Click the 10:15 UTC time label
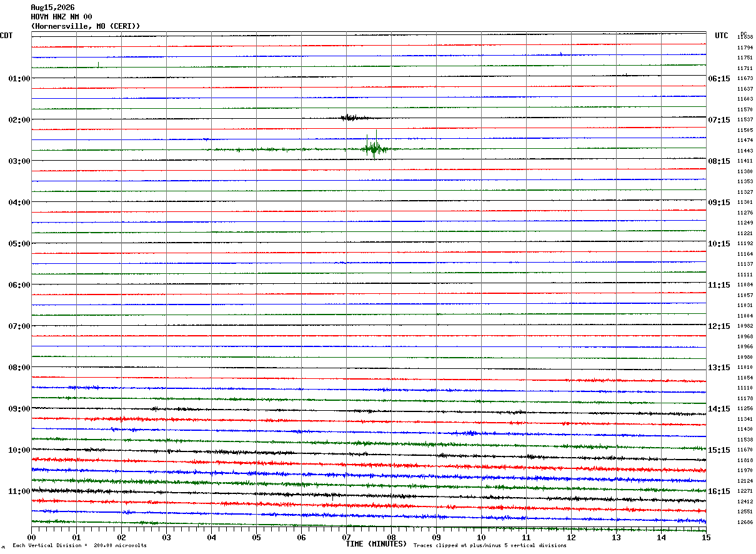This screenshot has width=756, height=554. [x=719, y=244]
